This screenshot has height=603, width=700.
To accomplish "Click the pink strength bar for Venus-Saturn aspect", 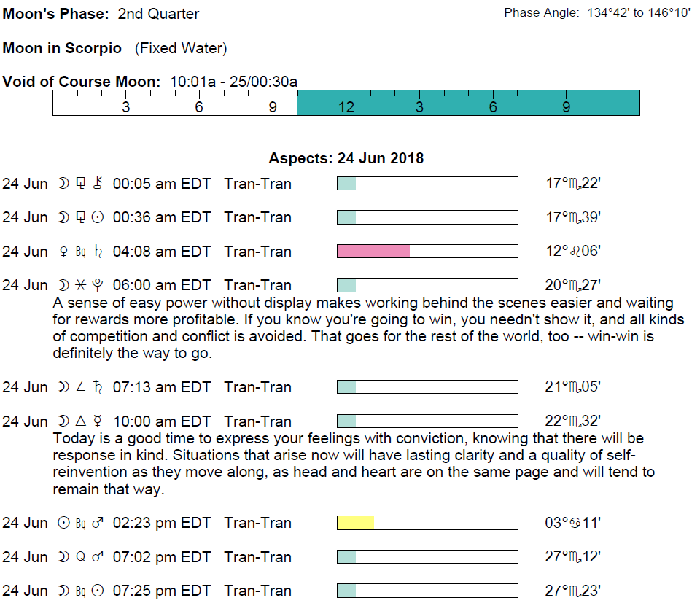I will (x=373, y=252).
